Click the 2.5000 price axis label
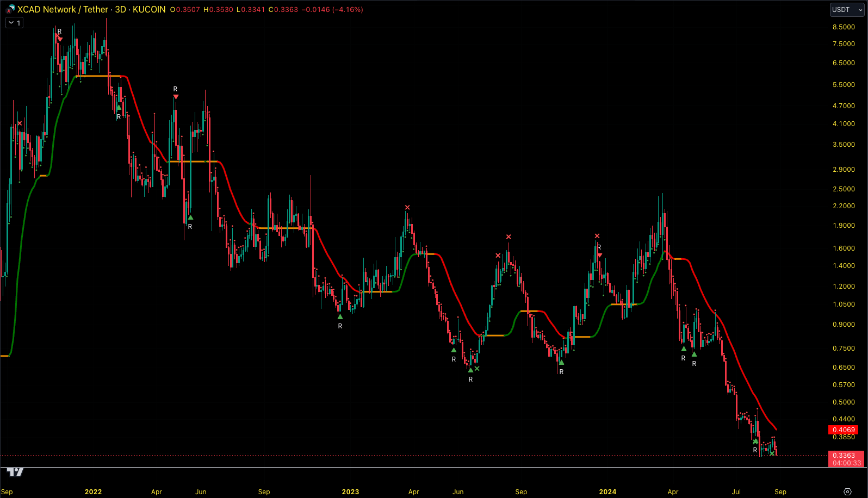 tap(844, 189)
